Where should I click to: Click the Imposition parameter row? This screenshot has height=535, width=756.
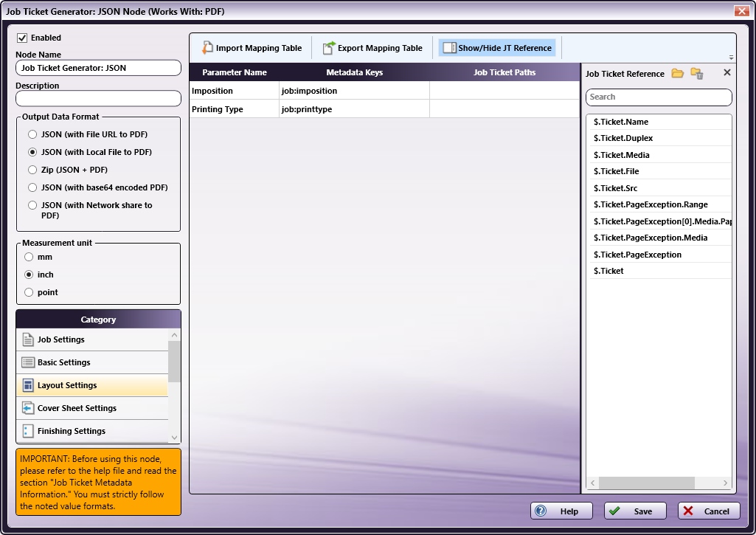(385, 91)
